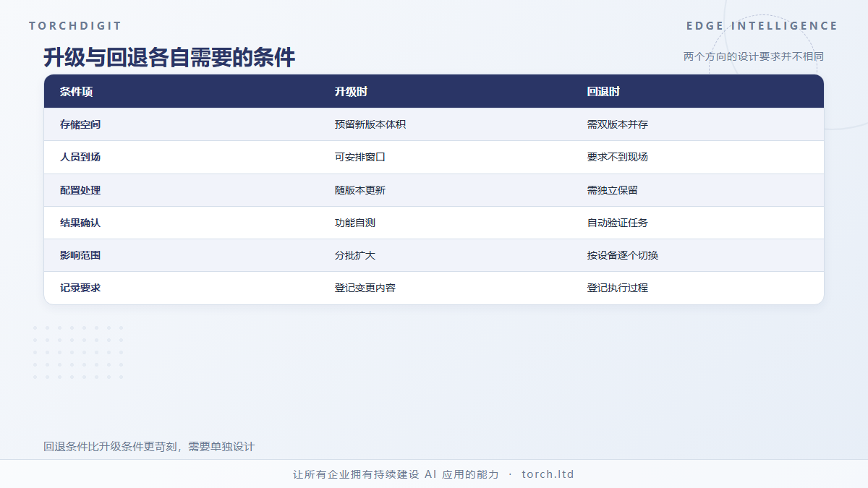Select the 人员到场 row label
This screenshot has width=868, height=488.
[80, 157]
